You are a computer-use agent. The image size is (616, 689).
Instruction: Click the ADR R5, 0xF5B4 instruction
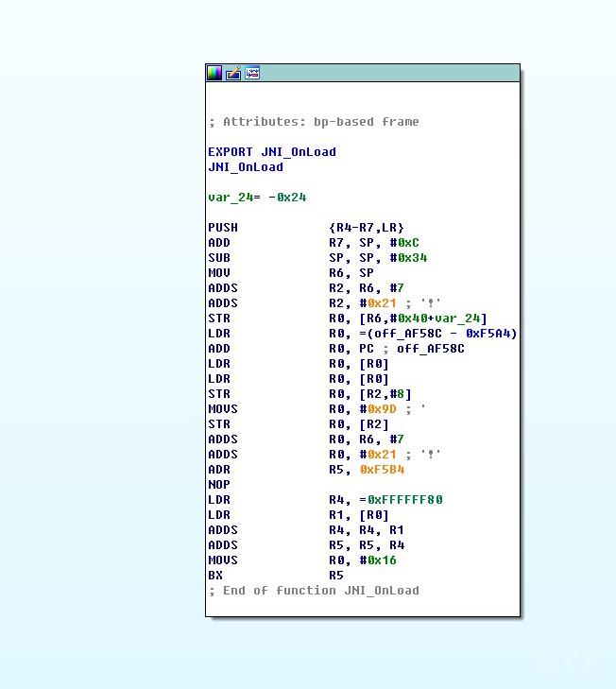[x=306, y=470]
